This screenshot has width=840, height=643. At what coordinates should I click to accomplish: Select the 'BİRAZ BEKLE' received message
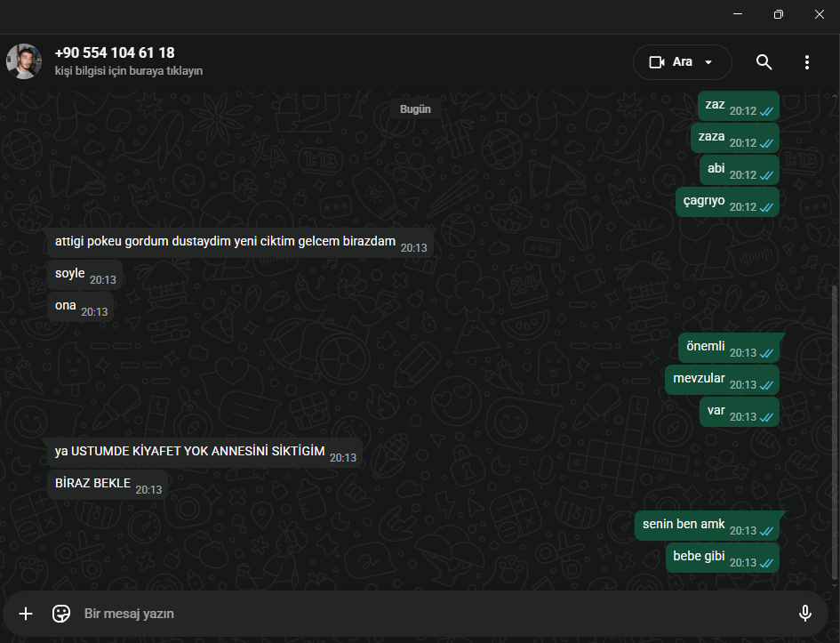[x=108, y=485]
